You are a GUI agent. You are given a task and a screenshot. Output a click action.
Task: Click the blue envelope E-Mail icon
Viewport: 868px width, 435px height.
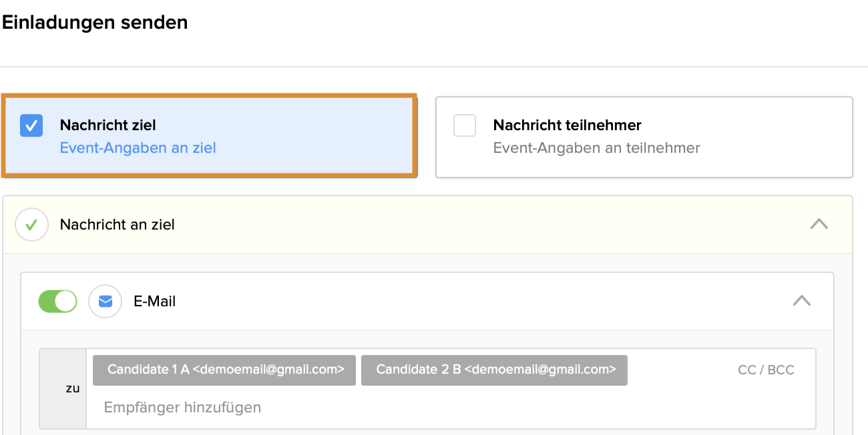105,302
